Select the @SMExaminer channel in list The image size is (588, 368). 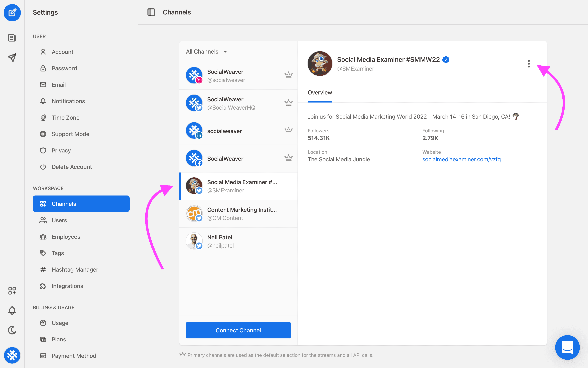pos(238,186)
